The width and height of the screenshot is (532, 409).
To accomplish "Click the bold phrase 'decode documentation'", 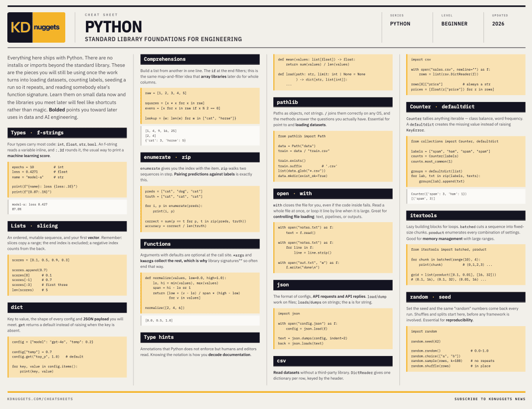I will pos(229,355).
